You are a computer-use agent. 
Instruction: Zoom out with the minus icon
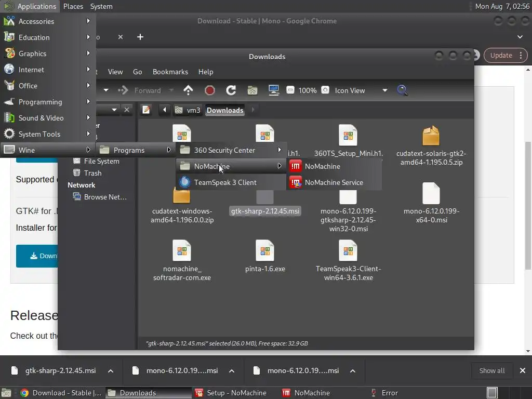click(290, 90)
